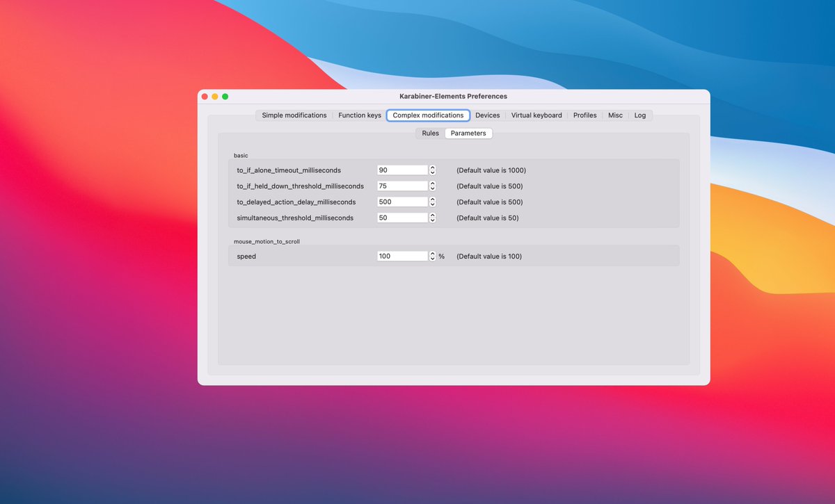Click the simultaneous_threshold_milliseconds value field

[402, 218]
